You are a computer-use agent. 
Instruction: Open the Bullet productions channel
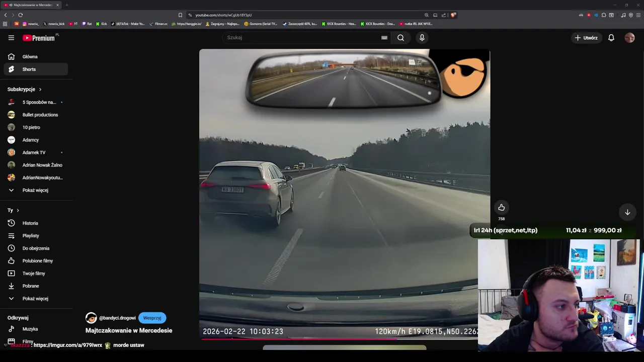pyautogui.click(x=36, y=115)
